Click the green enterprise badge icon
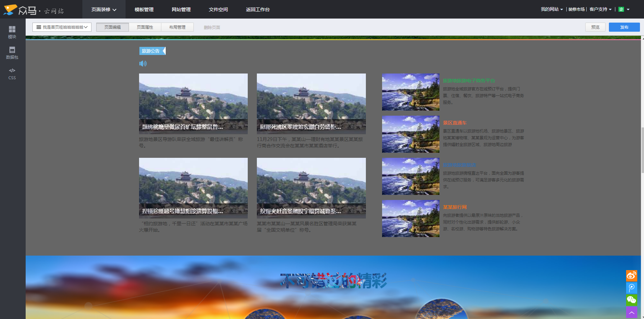The height and width of the screenshot is (319, 644). tap(621, 9)
